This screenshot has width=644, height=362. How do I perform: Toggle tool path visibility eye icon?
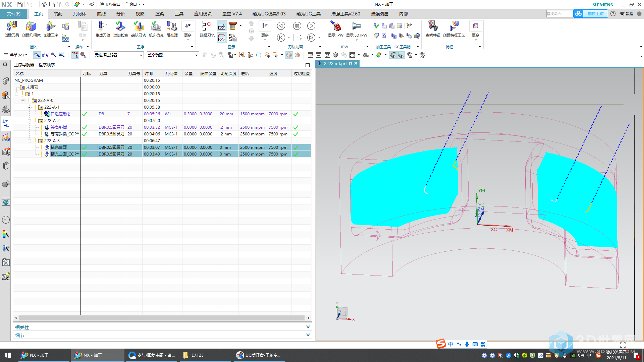click(x=401, y=55)
